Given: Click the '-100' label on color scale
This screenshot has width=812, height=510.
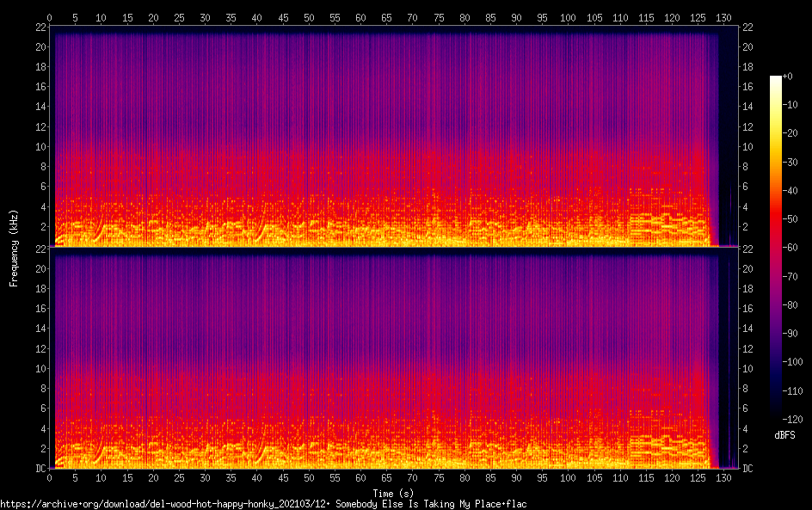Looking at the screenshot, I should pos(792,362).
